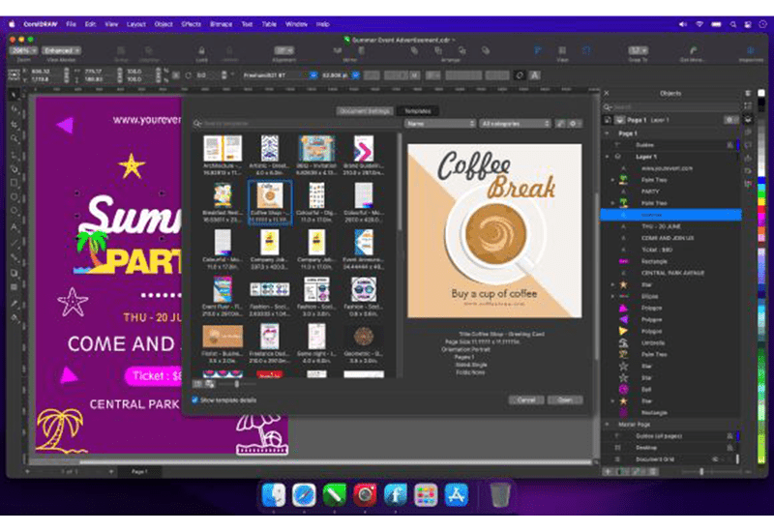Screen dimensions: 774x532
Task: Select the Pick tool in toolbox
Action: click(x=14, y=97)
